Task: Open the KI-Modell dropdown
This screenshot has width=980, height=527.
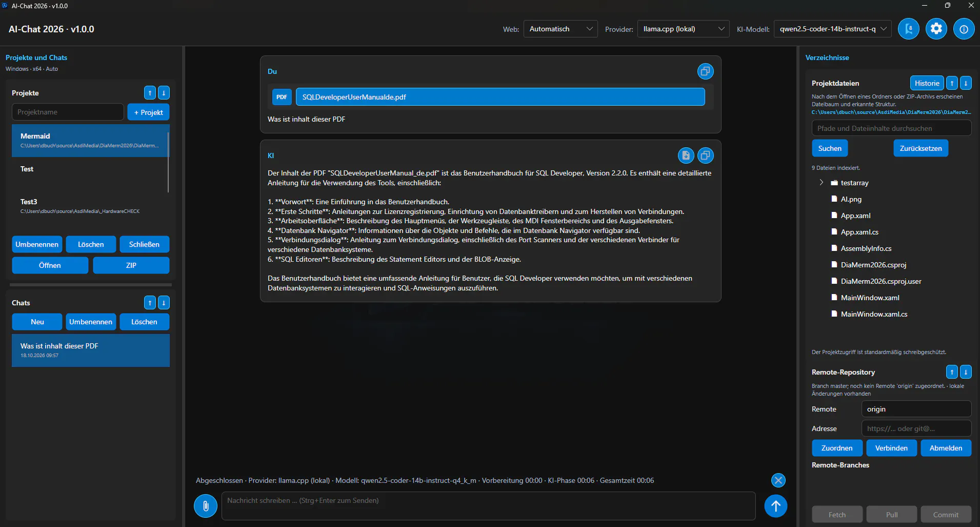Action: pos(833,29)
